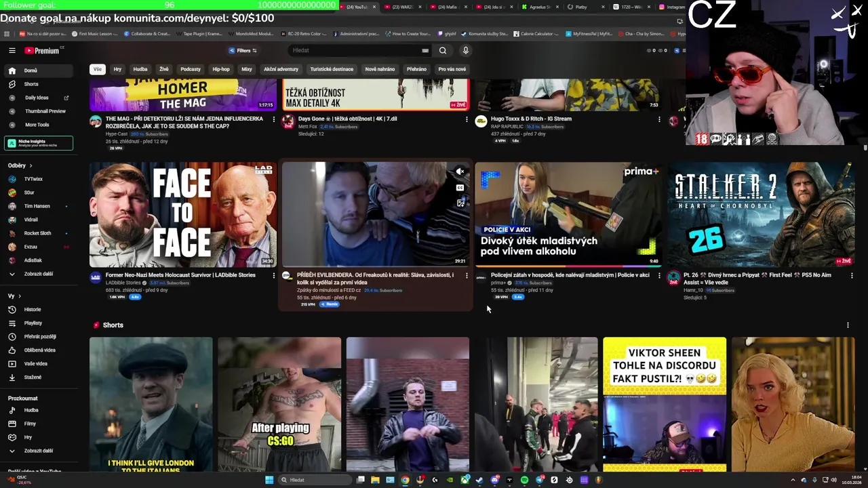Click Windows Start button on taskbar

click(269, 480)
